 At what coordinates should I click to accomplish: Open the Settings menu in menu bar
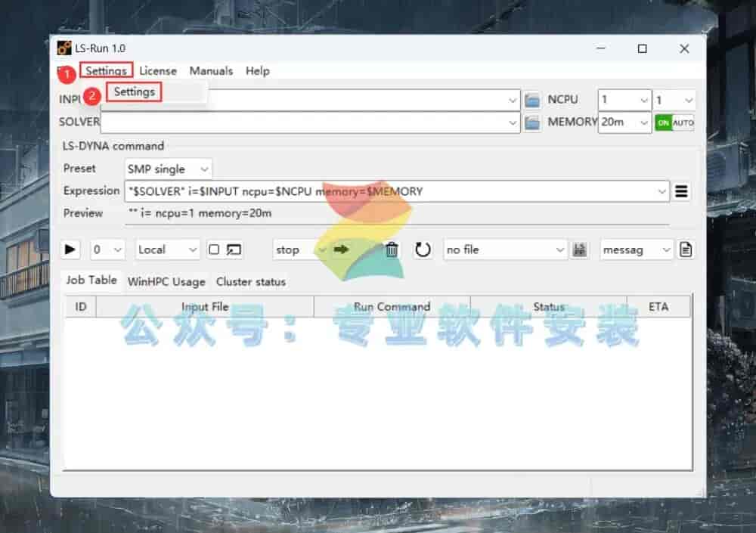click(x=106, y=71)
